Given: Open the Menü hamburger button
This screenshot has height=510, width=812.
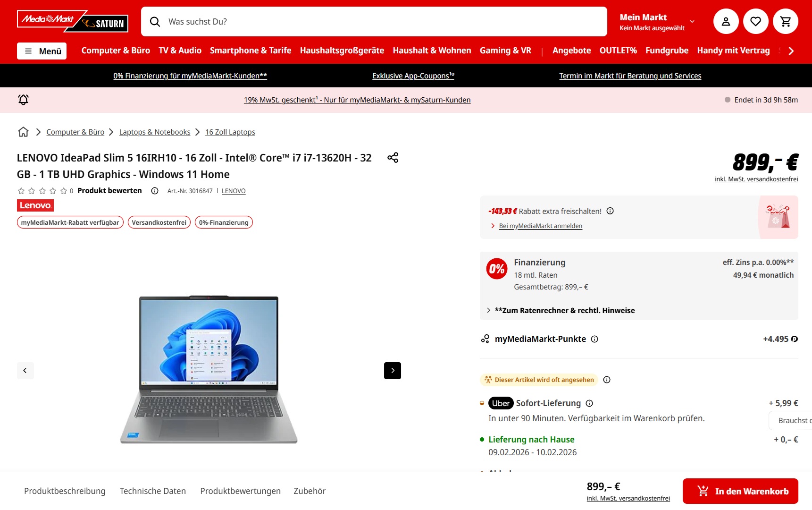Looking at the screenshot, I should [42, 51].
